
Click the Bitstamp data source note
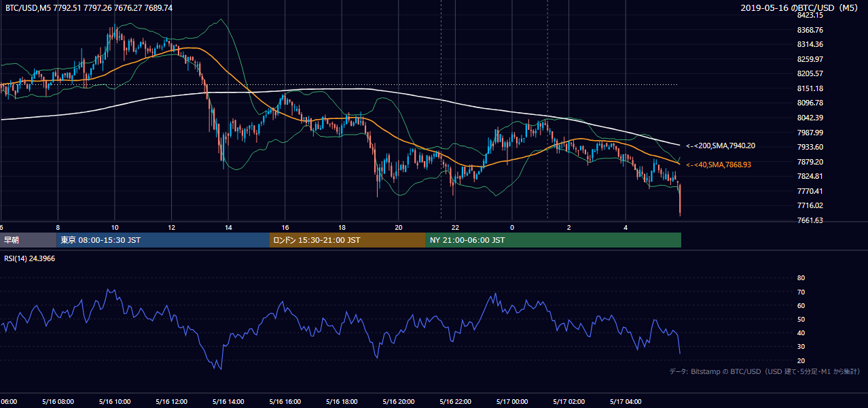coord(765,371)
